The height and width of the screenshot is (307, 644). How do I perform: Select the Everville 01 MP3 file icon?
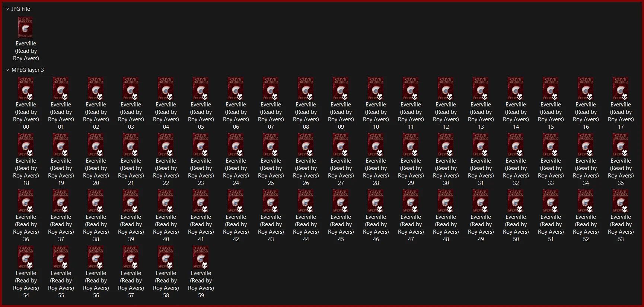[61, 89]
